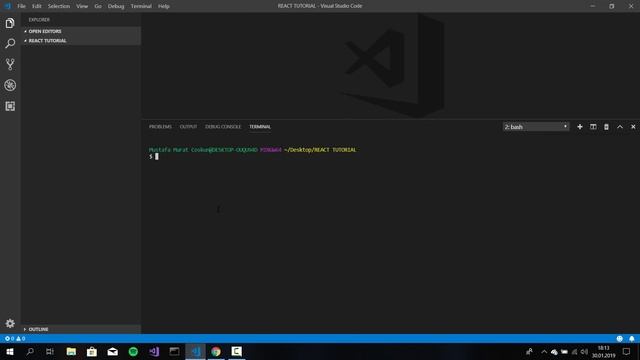The width and height of the screenshot is (640, 360).
Task: Open File Explorer from taskbar
Action: [71, 351]
